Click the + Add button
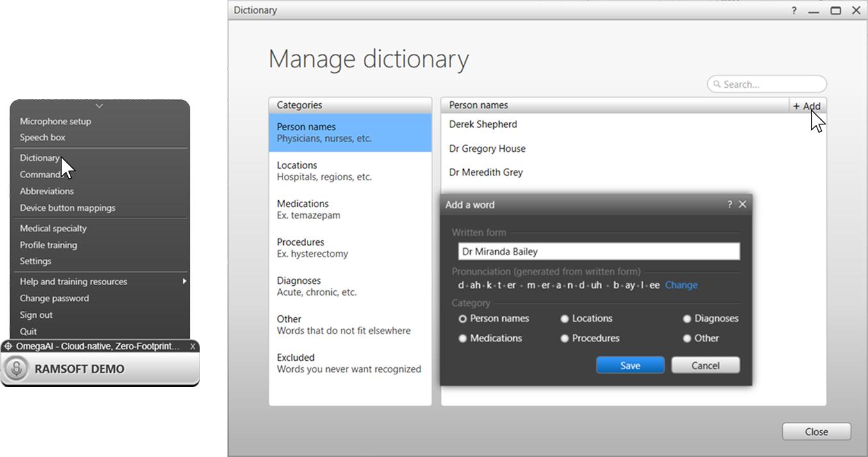Image resolution: width=868 pixels, height=457 pixels. (x=807, y=106)
